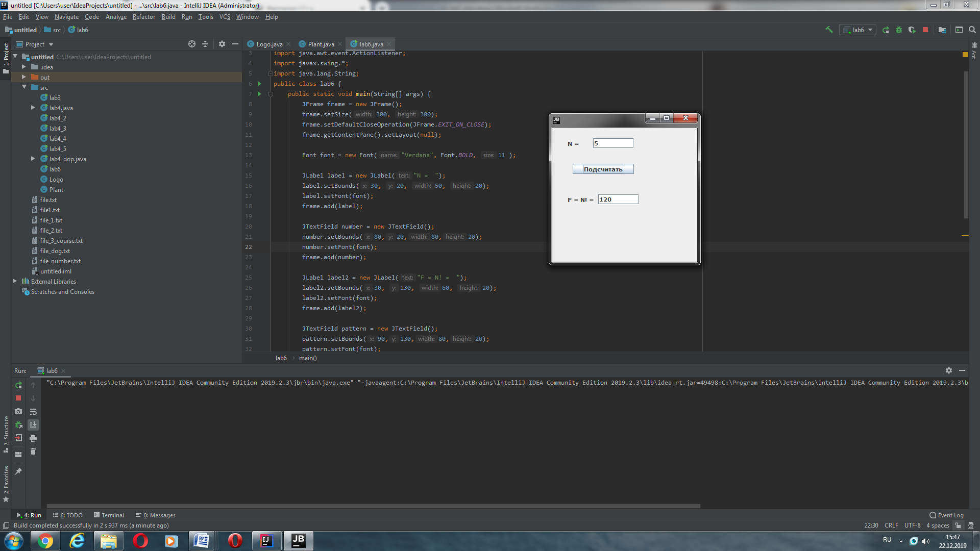Locate the opened file in Project tree
The height and width of the screenshot is (551, 980).
[192, 44]
